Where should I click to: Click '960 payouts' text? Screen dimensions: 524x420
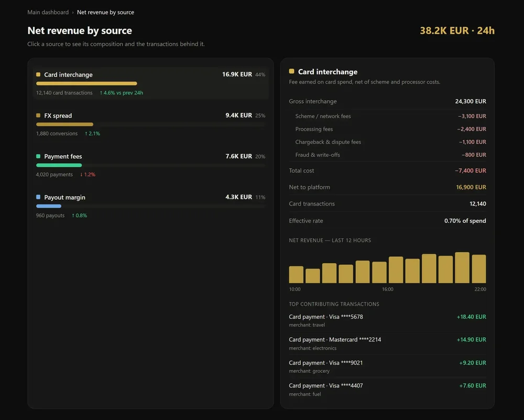[50, 216]
